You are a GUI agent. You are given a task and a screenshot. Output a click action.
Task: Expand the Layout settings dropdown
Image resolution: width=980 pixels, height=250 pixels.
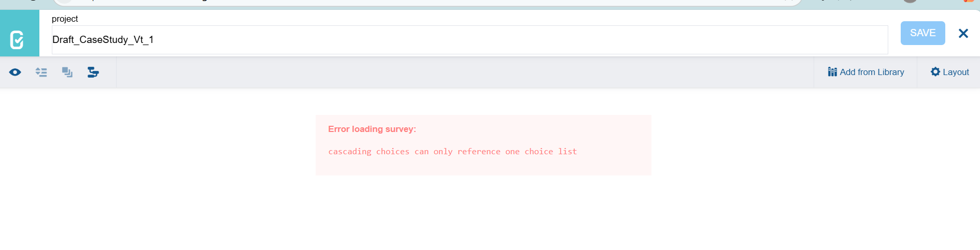point(950,72)
